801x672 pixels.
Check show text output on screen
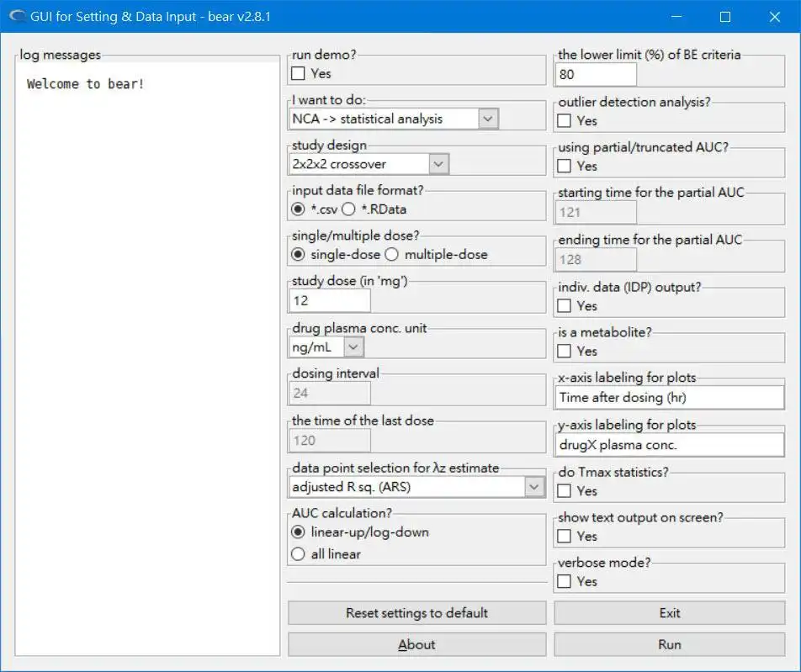coord(564,537)
